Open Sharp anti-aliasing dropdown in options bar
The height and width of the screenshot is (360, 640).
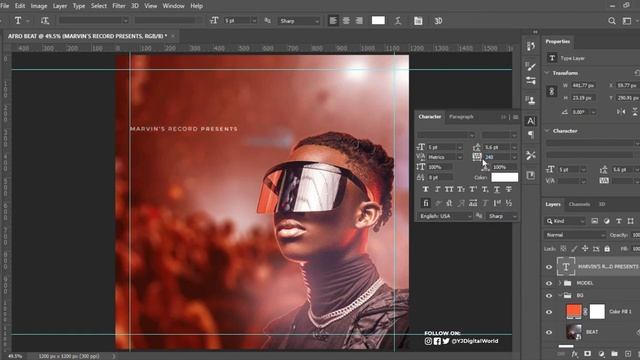click(299, 21)
